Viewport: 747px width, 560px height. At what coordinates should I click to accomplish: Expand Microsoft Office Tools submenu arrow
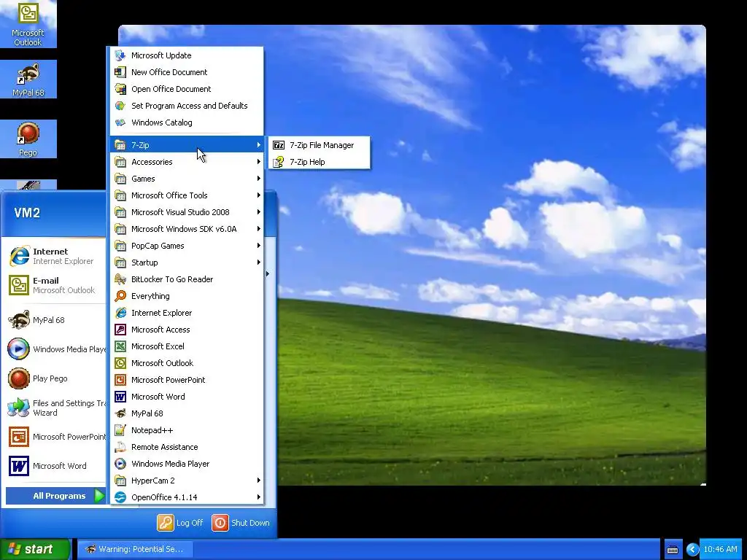(x=259, y=195)
